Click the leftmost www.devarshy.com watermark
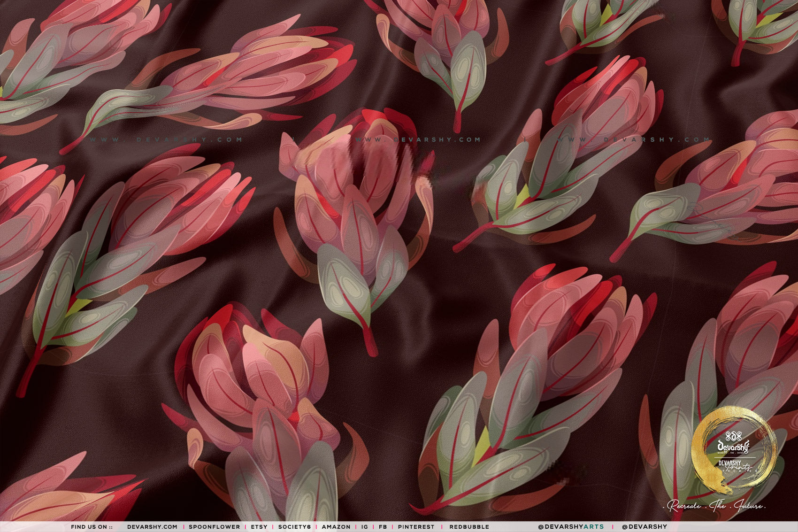The height and width of the screenshot is (532, 798). click(x=166, y=139)
